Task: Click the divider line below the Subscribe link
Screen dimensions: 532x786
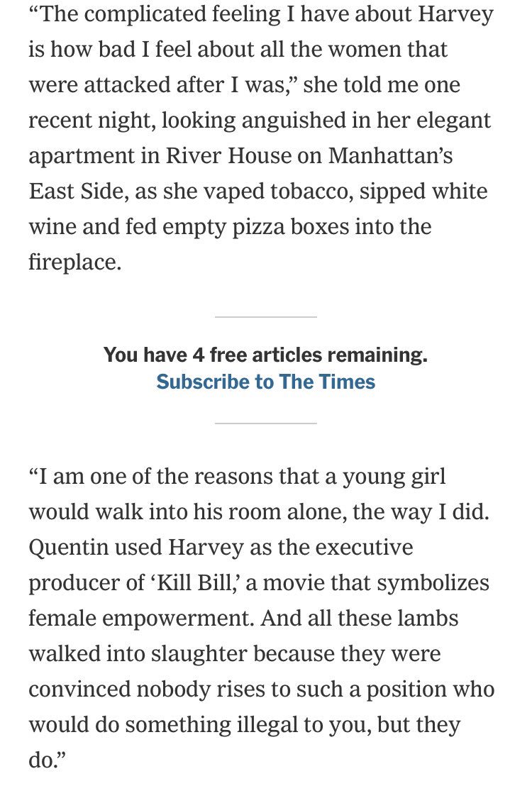Action: point(266,423)
